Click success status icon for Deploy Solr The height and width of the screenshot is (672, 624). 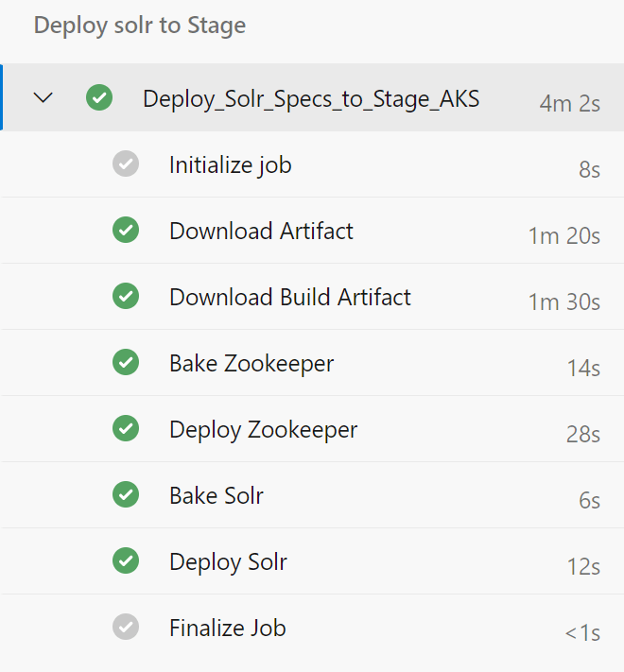[126, 560]
